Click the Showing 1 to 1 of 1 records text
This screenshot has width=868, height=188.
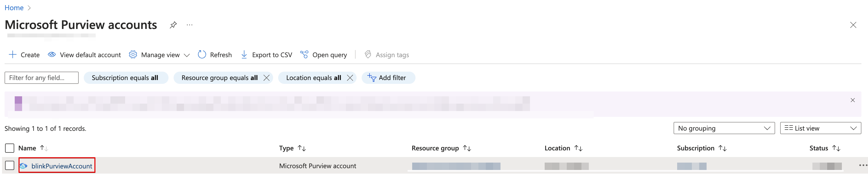coord(45,129)
